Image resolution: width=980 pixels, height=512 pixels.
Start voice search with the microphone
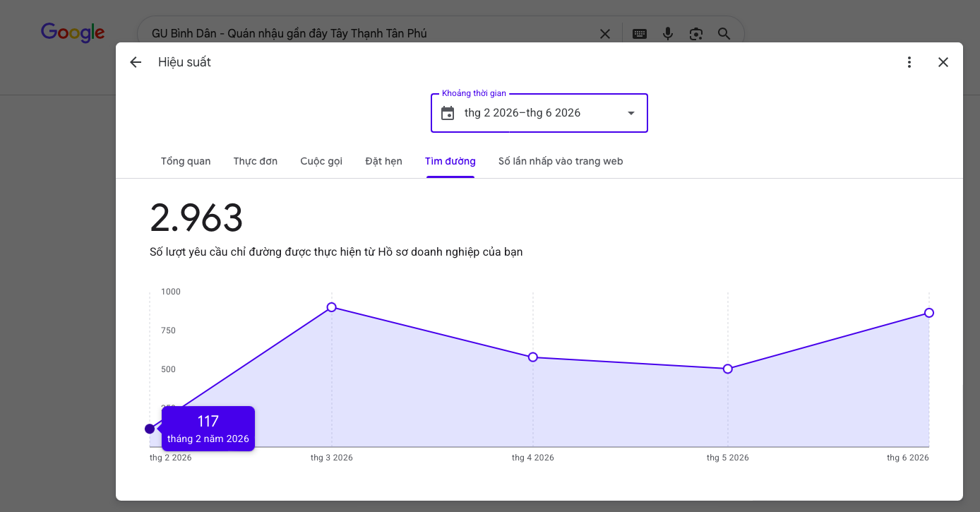(x=668, y=34)
